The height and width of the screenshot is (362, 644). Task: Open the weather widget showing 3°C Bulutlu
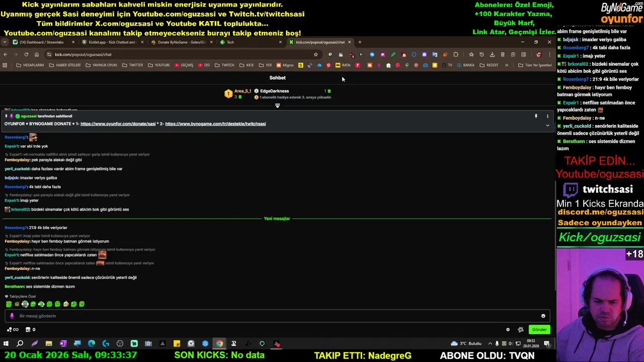pos(466,343)
